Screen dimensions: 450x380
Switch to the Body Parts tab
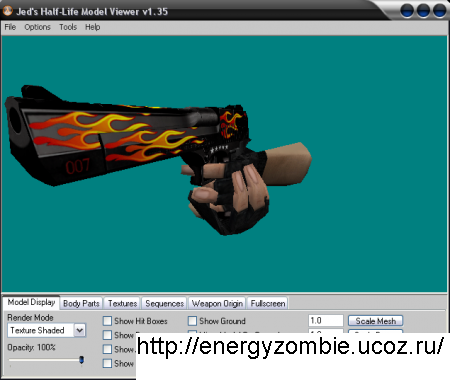pyautogui.click(x=81, y=303)
